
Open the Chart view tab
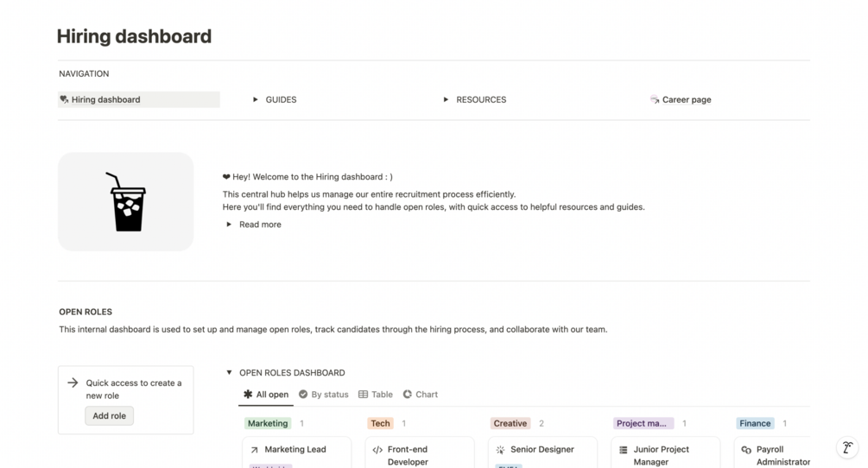pos(421,395)
